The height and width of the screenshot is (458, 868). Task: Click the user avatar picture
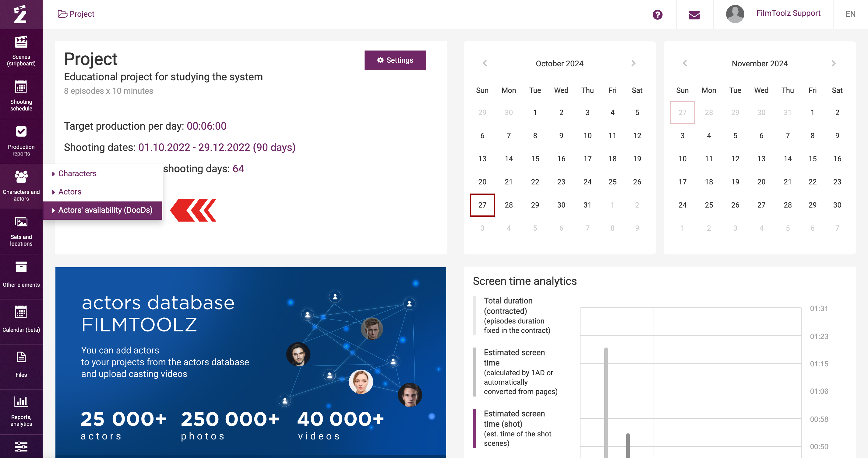[x=735, y=14]
